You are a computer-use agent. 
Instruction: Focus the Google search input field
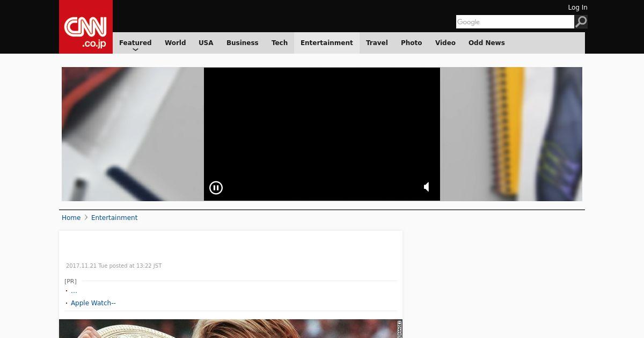pos(515,22)
